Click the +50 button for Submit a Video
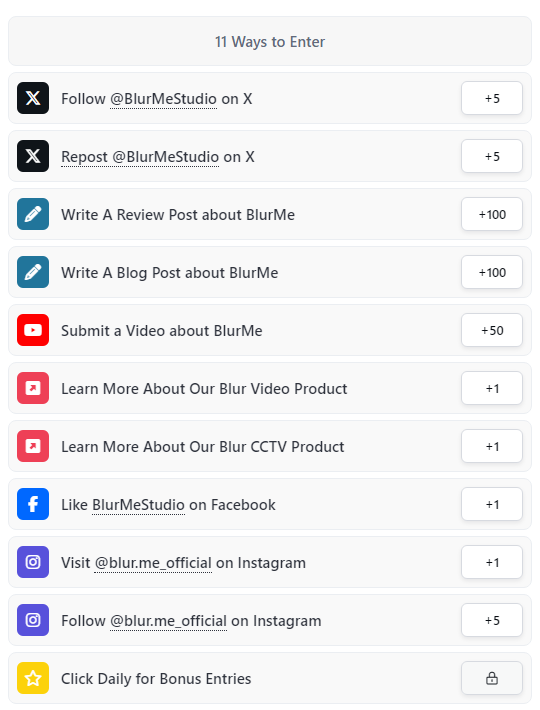 coord(492,330)
